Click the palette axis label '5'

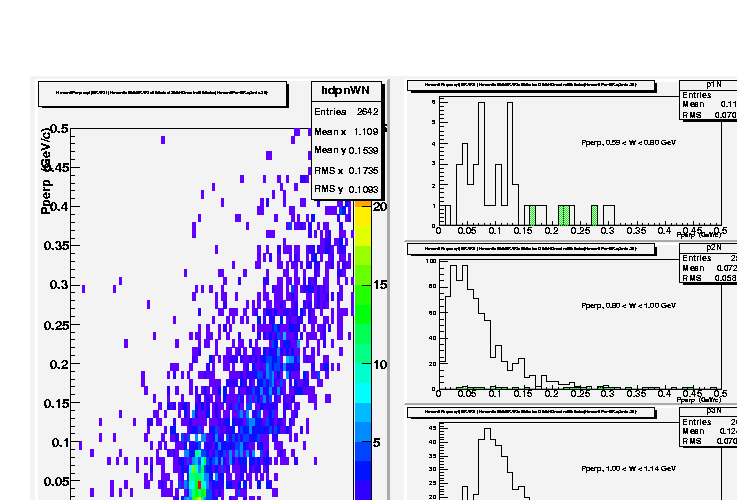point(376,443)
